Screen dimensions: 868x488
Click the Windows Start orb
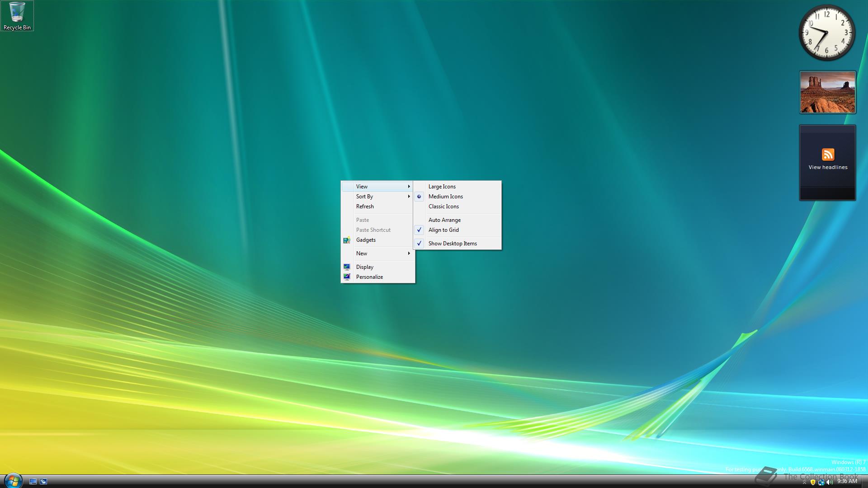tap(13, 481)
